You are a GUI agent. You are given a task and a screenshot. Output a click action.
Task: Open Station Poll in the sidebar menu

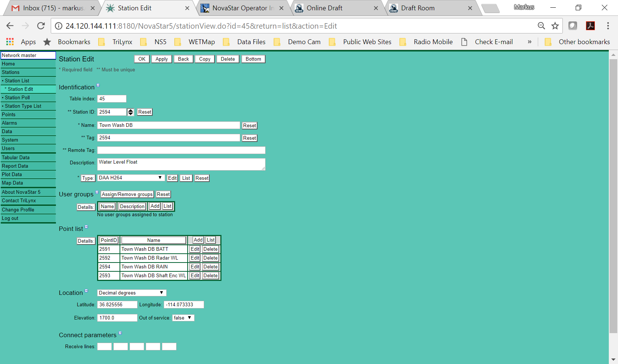tap(17, 98)
